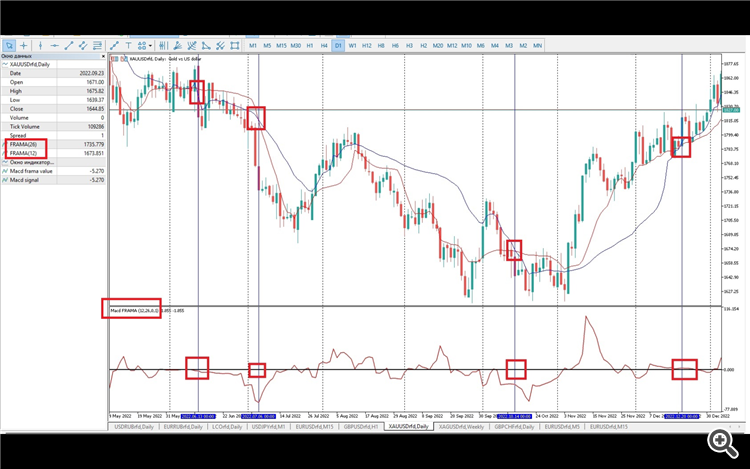Close the Окно данных panel

tap(103, 56)
